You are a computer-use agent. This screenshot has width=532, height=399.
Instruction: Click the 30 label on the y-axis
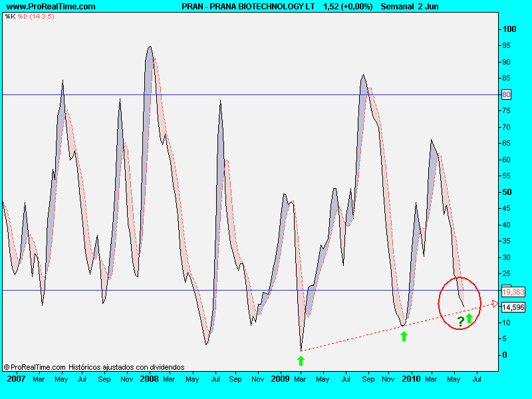coord(506,257)
